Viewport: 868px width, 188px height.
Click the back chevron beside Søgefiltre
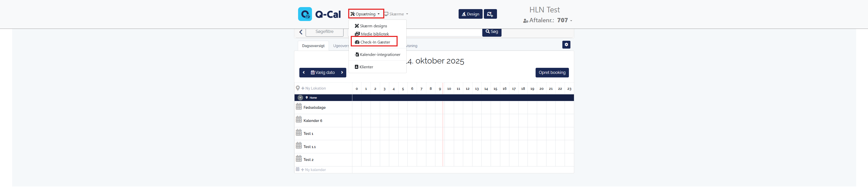(x=301, y=32)
